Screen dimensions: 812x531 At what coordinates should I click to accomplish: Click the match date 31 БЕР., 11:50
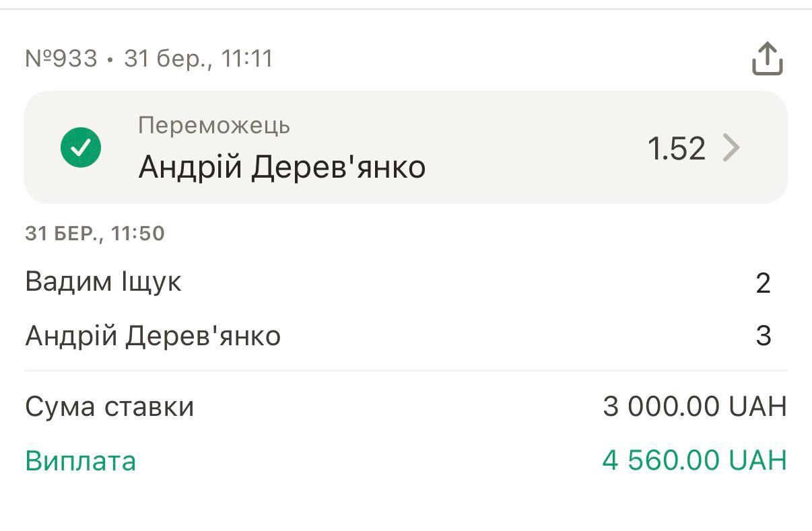(x=95, y=234)
